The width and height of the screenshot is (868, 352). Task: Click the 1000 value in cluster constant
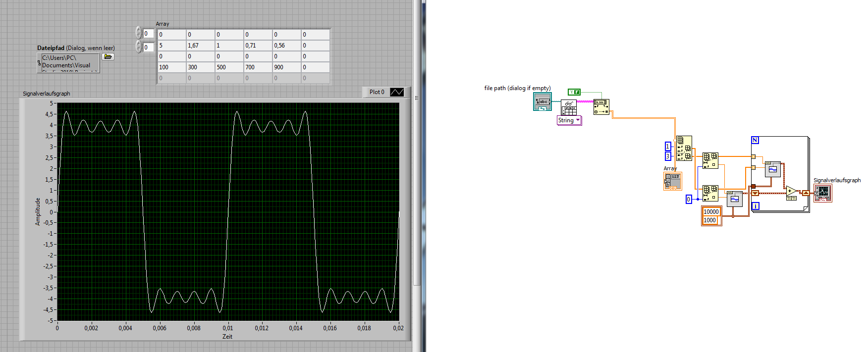tap(710, 220)
